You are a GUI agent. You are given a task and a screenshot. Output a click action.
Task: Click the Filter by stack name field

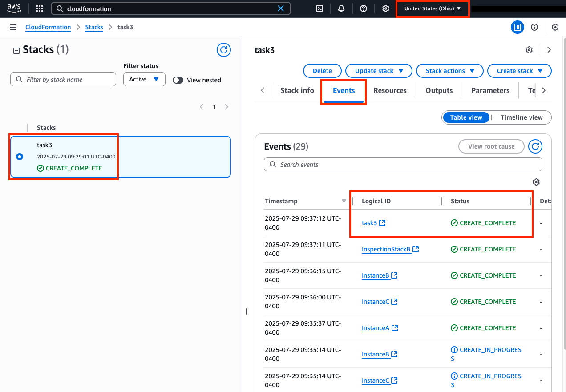(x=63, y=79)
